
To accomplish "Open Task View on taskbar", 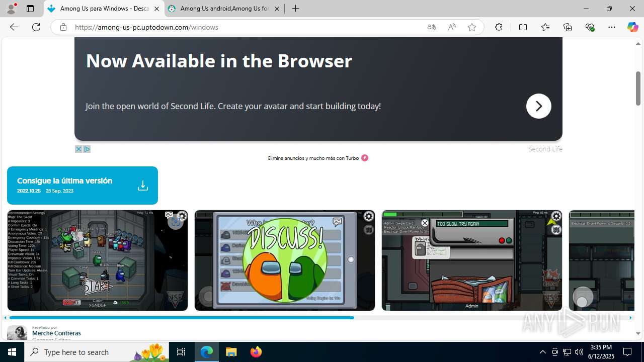I will (181, 352).
